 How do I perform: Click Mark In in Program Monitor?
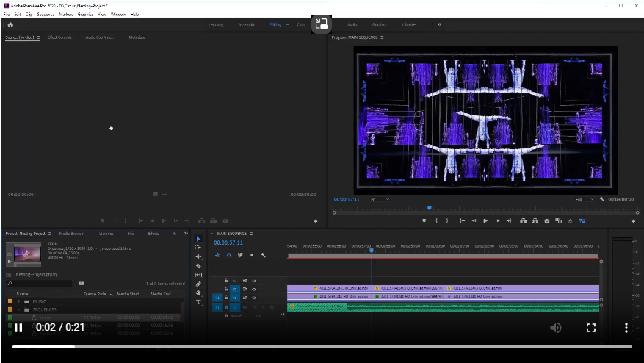436,220
